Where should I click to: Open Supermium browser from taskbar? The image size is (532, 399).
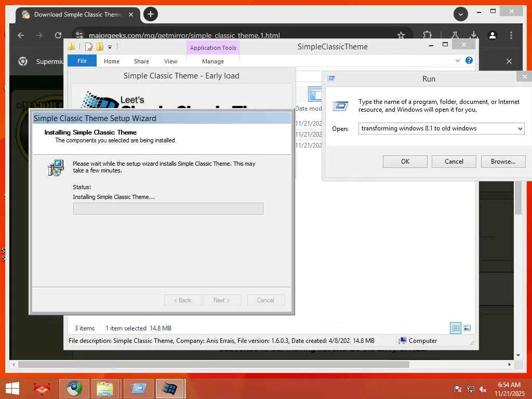tap(74, 389)
